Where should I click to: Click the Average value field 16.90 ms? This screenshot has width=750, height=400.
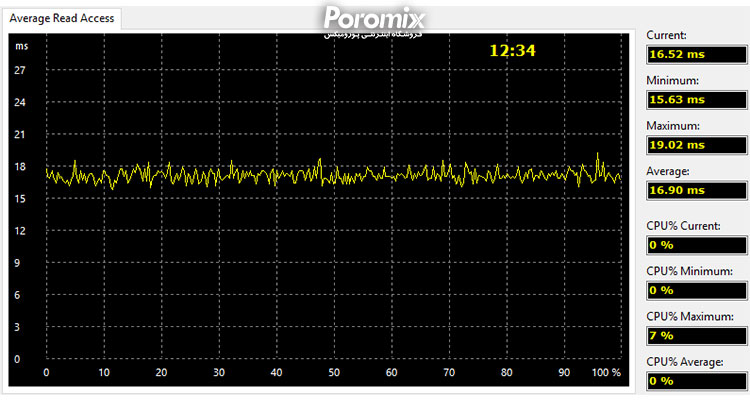pos(696,190)
